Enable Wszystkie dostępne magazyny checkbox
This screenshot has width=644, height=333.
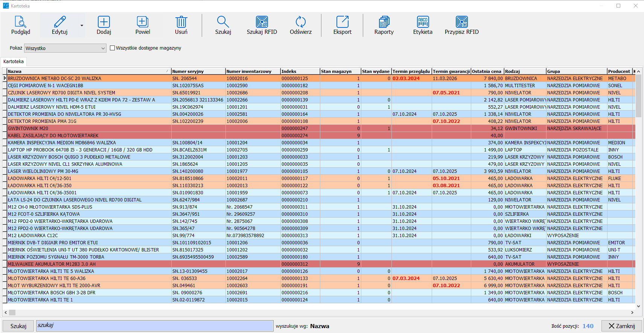(x=112, y=48)
